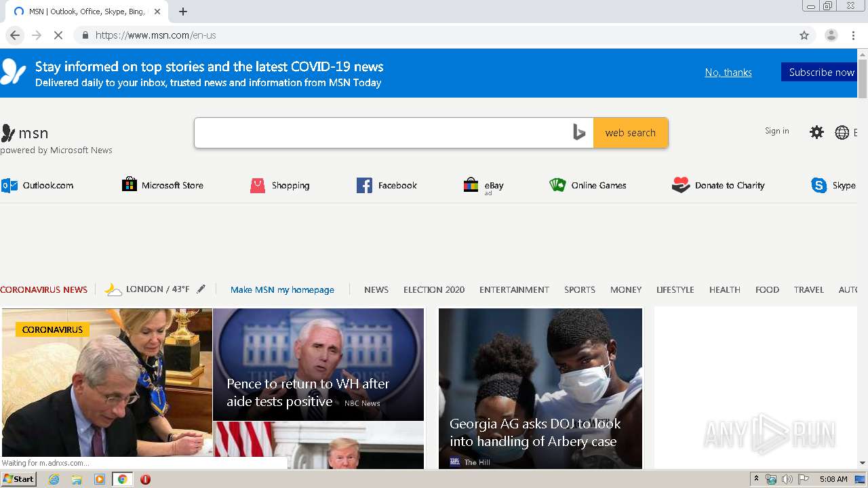Bookmark this page with the star icon
This screenshot has width=868, height=488.
804,35
